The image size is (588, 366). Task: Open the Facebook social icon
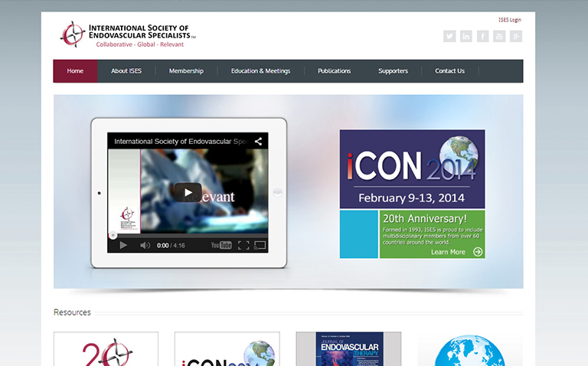click(x=482, y=37)
